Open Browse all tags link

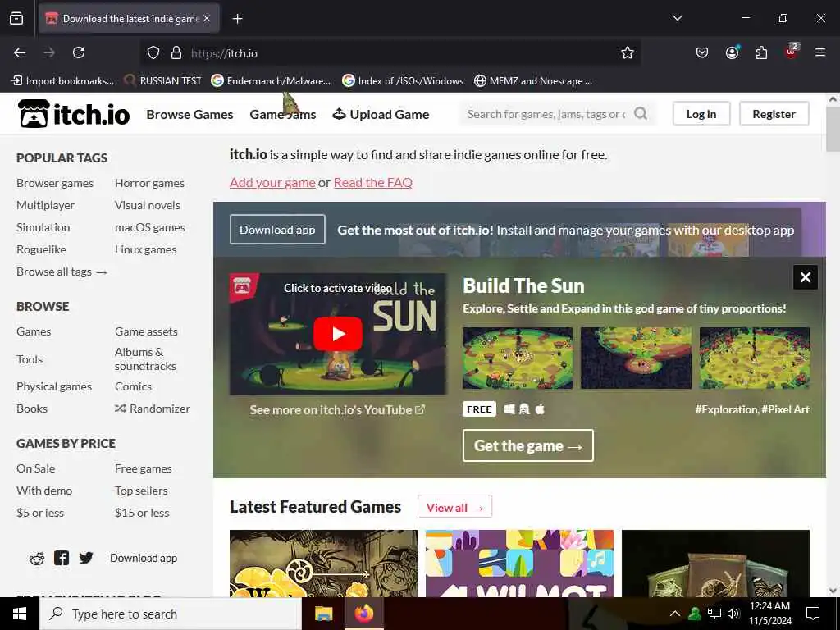[62, 272]
